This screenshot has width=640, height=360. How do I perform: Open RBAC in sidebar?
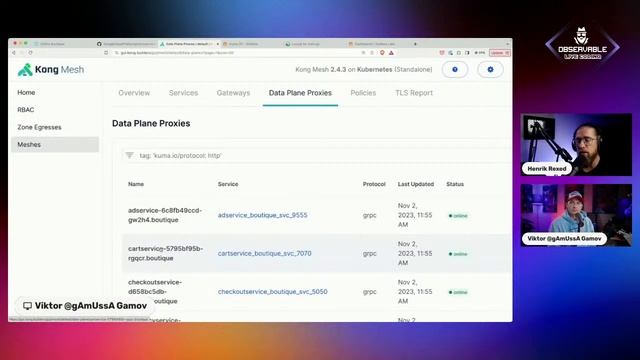point(26,110)
